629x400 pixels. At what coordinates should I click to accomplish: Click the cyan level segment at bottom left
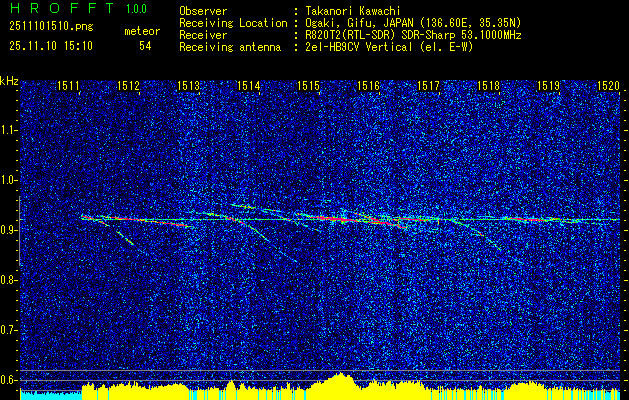[51, 395]
